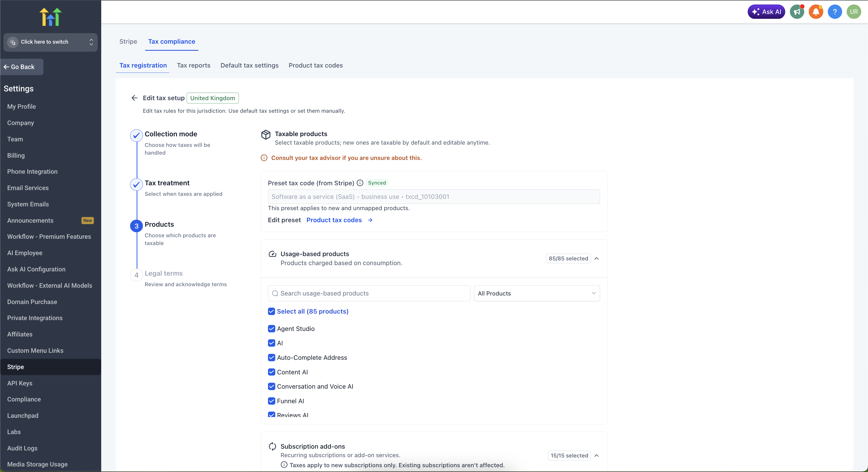This screenshot has height=472, width=868.
Task: Open the announcements megaphone icon
Action: click(x=797, y=12)
